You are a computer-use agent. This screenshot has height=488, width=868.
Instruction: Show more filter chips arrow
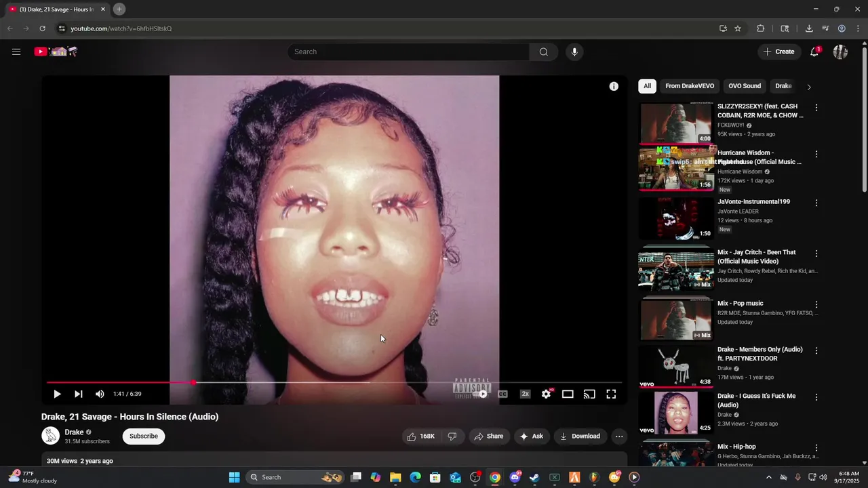(808, 87)
